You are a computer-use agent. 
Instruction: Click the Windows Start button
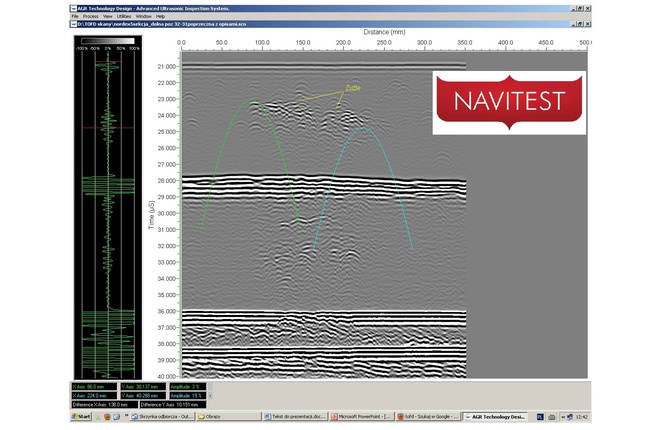(81, 415)
